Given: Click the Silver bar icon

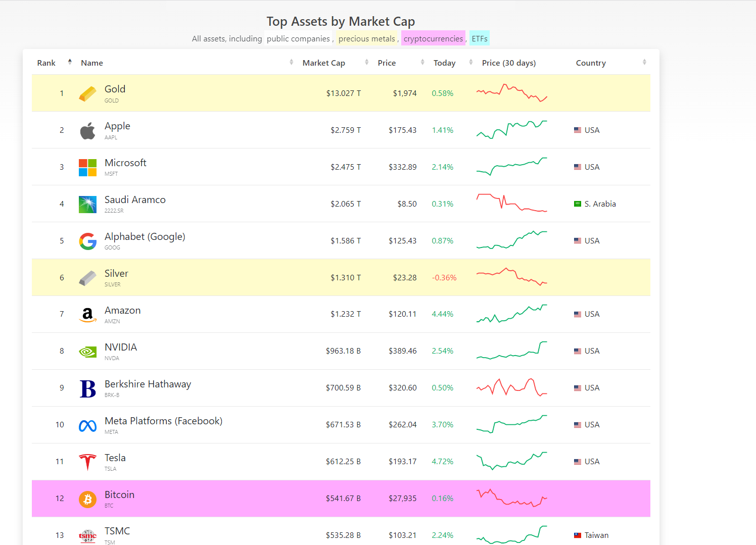Looking at the screenshot, I should pos(87,278).
